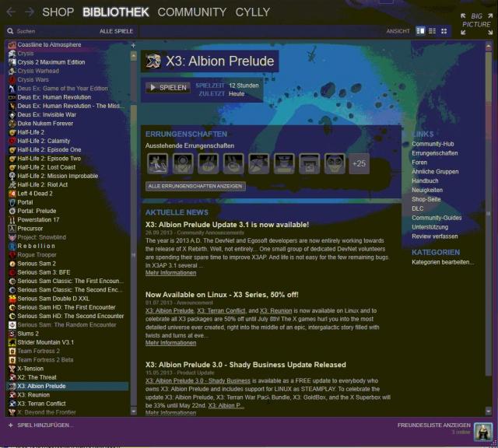Screen dimensions: 498x448
Task: Open the Unterstützung link
Action: tap(430, 227)
